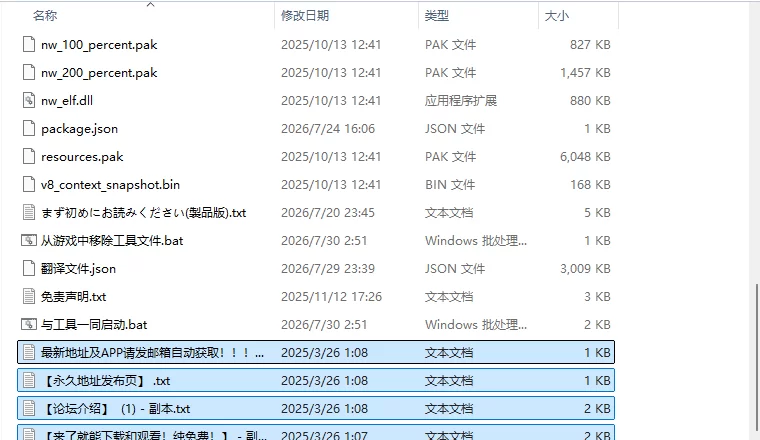Select file name nw_200_percent.pak
Viewport: 760px width, 440px height.
pyautogui.click(x=99, y=73)
